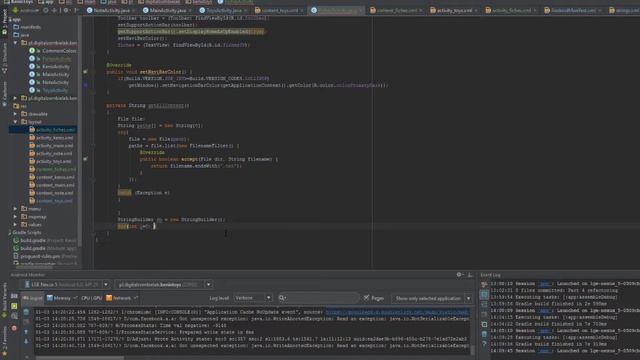The height and width of the screenshot is (360, 640).
Task: Open the blue URL link in logcat output
Action: point(397,312)
